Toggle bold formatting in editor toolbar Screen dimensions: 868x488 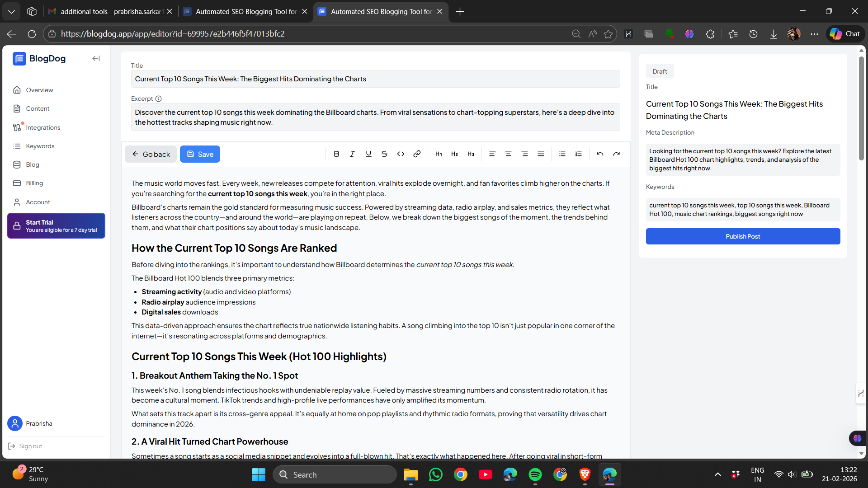click(x=336, y=154)
